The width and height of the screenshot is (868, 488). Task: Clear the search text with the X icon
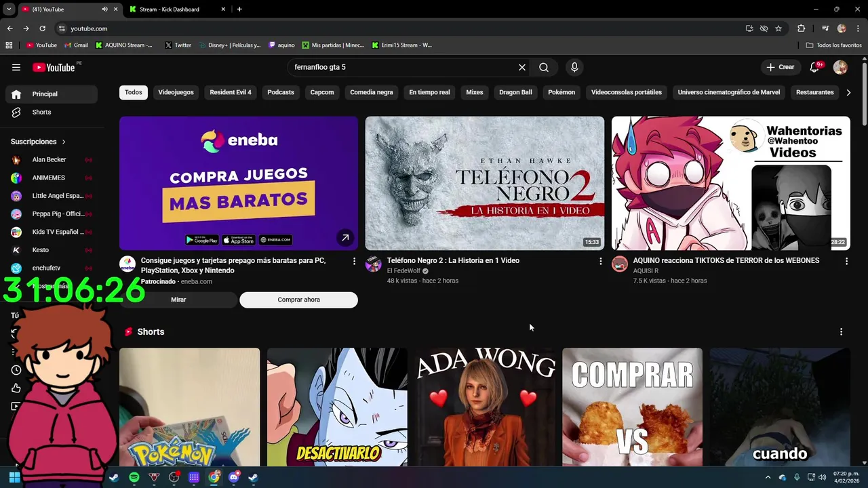point(522,67)
